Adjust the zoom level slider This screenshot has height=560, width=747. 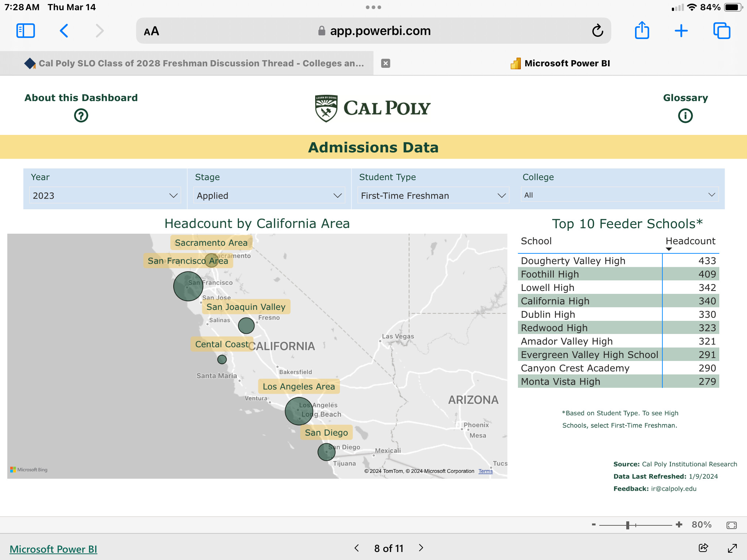coord(628,525)
